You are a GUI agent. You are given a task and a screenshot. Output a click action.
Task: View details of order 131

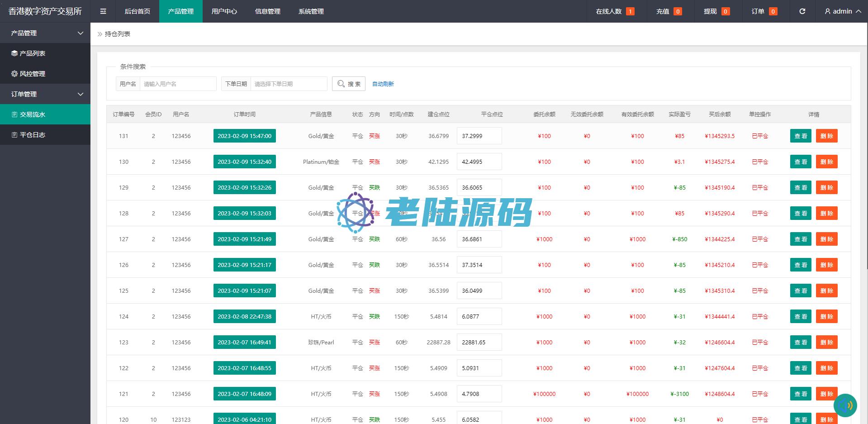[801, 136]
